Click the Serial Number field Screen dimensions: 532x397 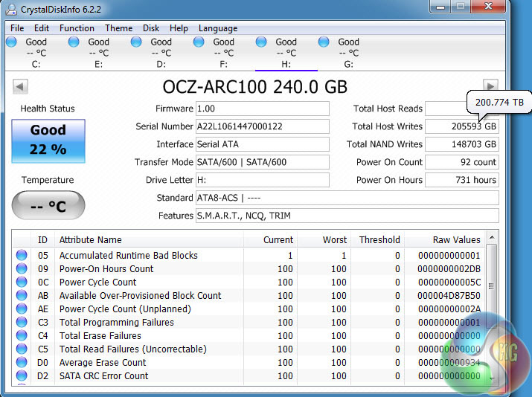click(x=262, y=126)
